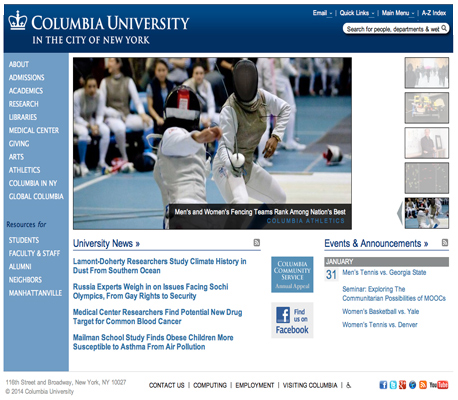Select the third slideshow thumbnail with a man
This screenshot has width=458, height=400.
[x=427, y=143]
